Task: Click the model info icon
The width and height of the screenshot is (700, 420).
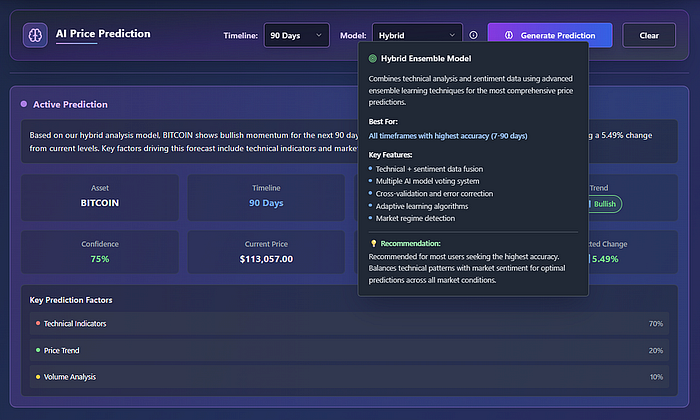Action: click(x=473, y=35)
